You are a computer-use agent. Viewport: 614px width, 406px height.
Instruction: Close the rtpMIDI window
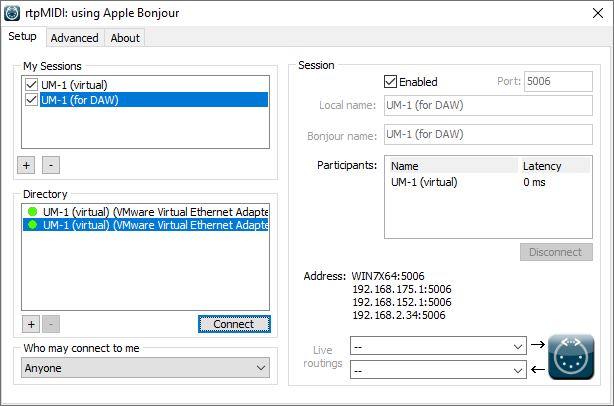tap(598, 13)
